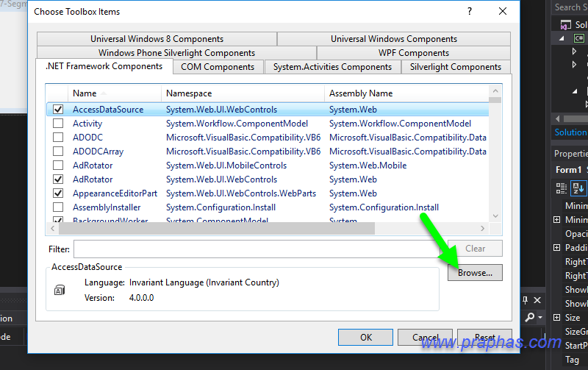Click the System.Workflow.ComponentModel namespace cell

[x=237, y=124]
